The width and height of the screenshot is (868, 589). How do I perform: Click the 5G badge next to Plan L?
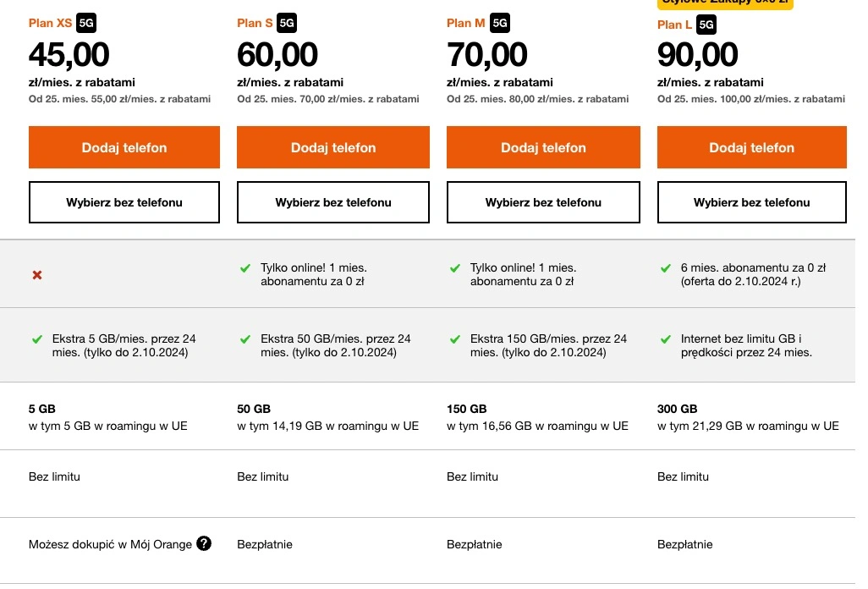(x=706, y=25)
